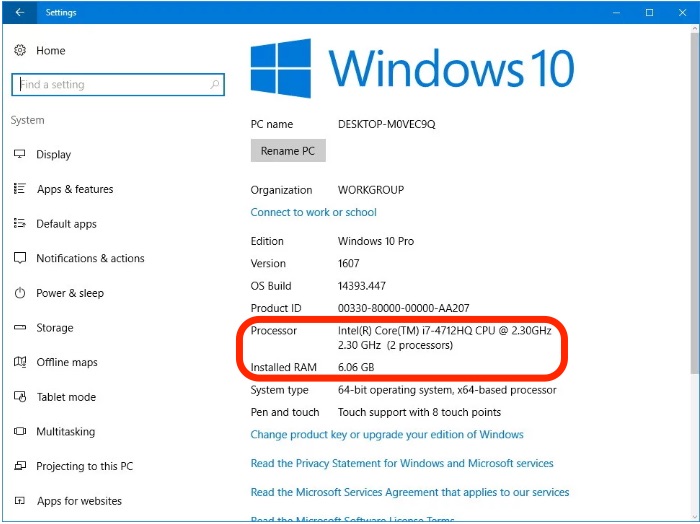Click the System section heading
Screen dimensions: 700x524
click(x=27, y=120)
